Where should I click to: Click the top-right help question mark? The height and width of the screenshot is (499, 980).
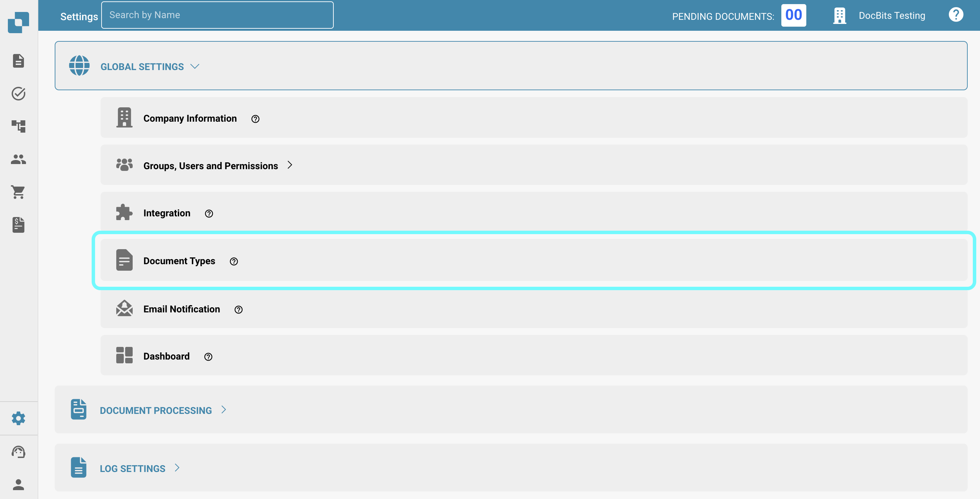pyautogui.click(x=955, y=15)
